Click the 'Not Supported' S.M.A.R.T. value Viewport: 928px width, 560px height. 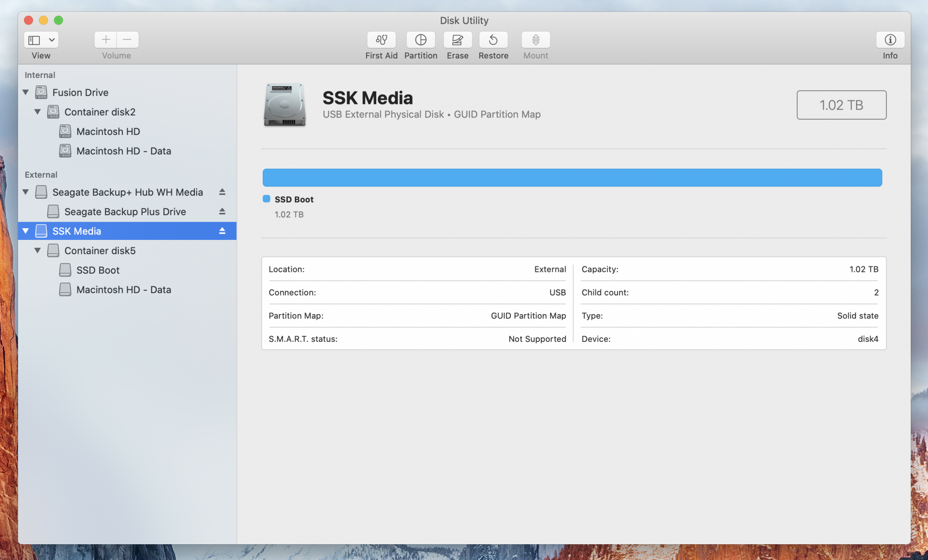coord(537,339)
